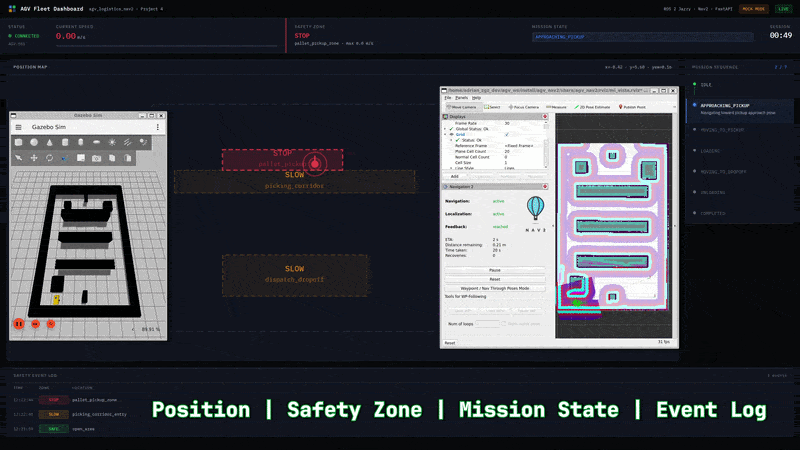Expand the Line Style property row
This screenshot has width=800, height=450.
(452, 168)
